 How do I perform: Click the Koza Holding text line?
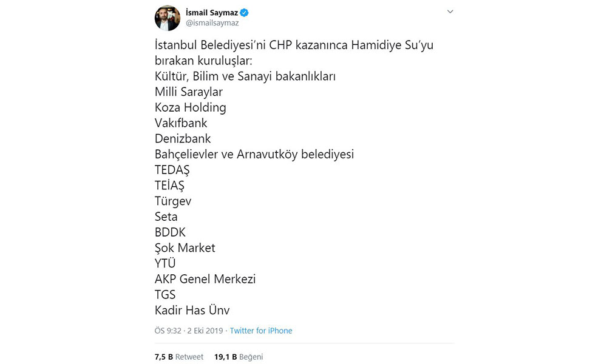pos(191,108)
